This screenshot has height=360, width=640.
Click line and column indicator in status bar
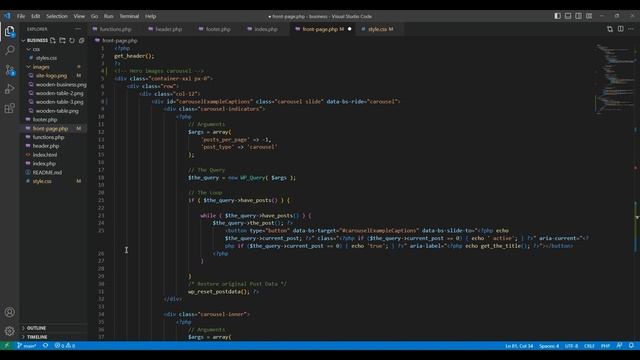pos(519,346)
